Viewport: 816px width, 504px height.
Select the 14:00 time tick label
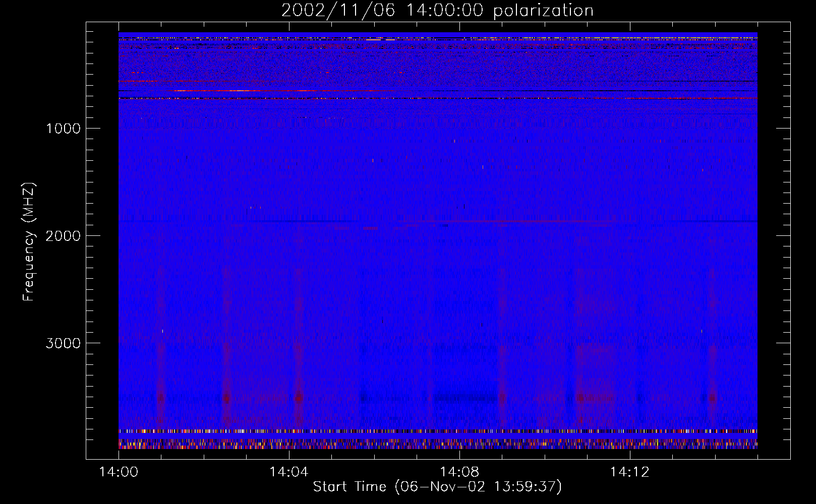[x=119, y=472]
